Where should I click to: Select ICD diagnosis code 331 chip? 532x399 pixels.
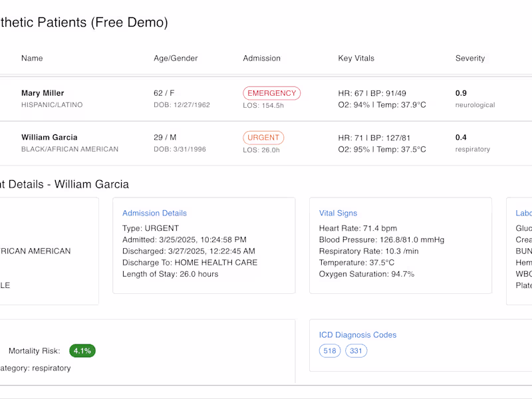pos(356,350)
